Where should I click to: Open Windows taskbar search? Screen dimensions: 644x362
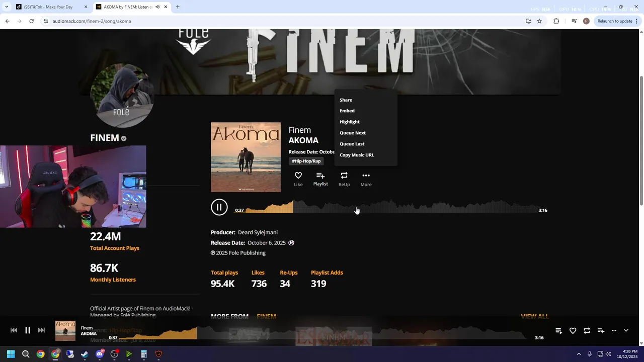[x=26, y=354]
